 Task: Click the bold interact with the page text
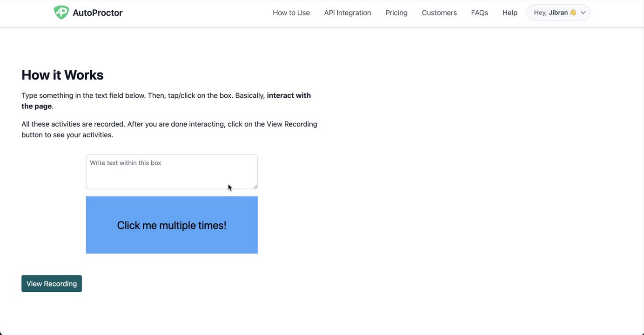[166, 100]
